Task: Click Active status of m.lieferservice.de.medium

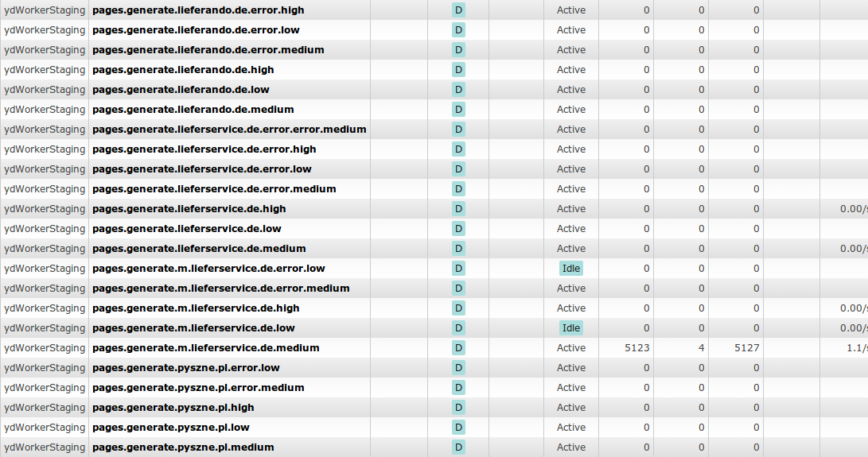Action: (571, 348)
